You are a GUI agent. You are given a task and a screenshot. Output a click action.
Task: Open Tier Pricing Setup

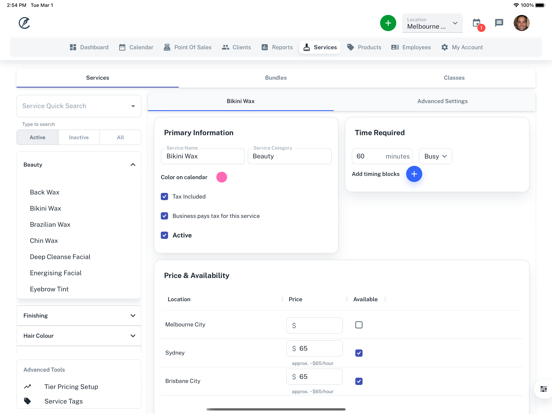(x=71, y=387)
